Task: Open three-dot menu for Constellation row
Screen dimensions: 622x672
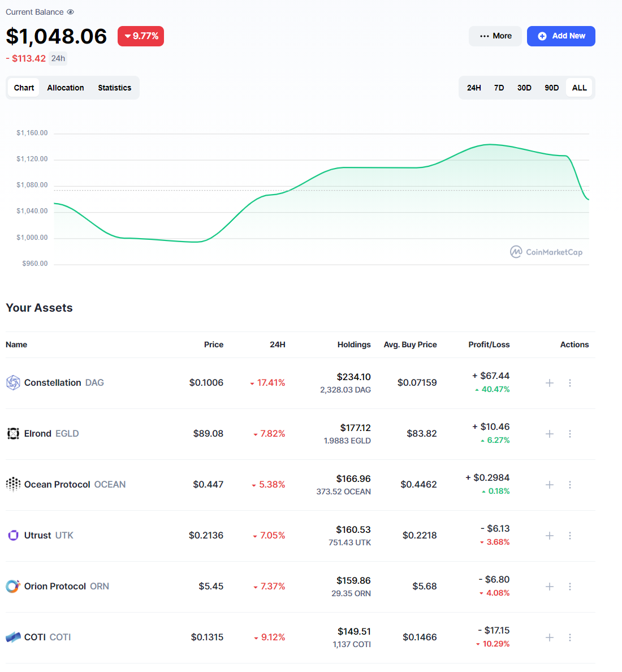Action: (x=570, y=383)
